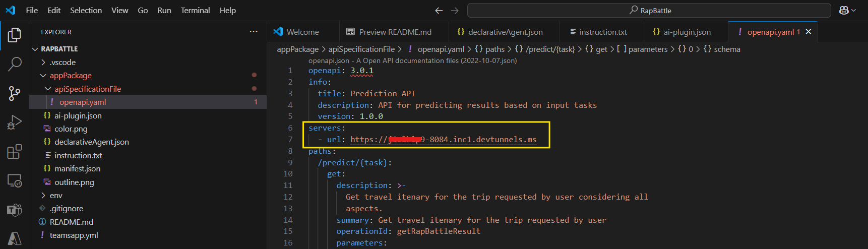Switch to declarativeAgent.json tab
868x249 pixels.
click(x=504, y=32)
